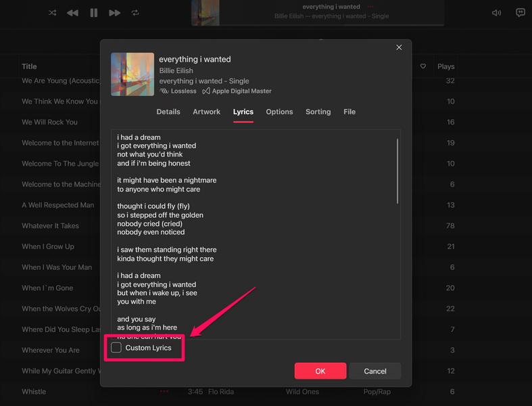Click inside the lyrics text area
This screenshot has height=406, width=532.
(256, 234)
